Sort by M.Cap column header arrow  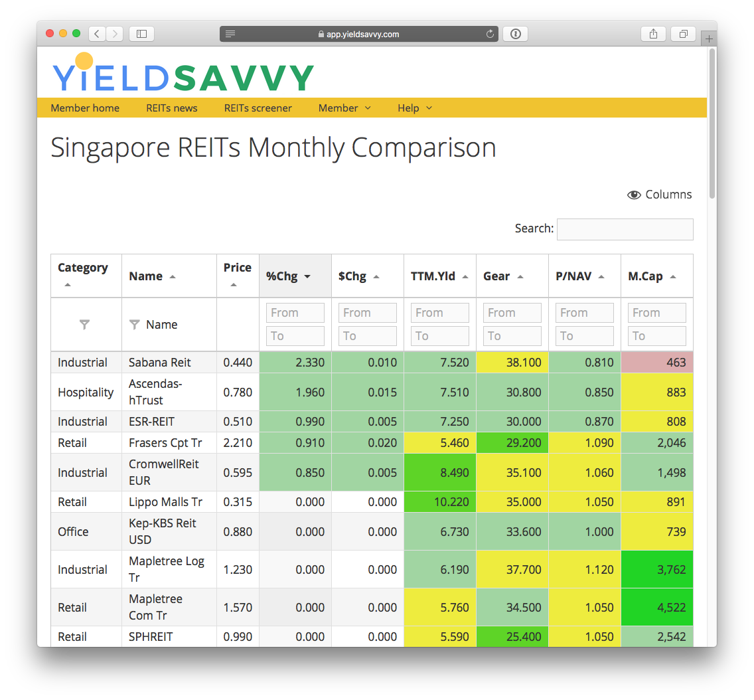point(673,277)
